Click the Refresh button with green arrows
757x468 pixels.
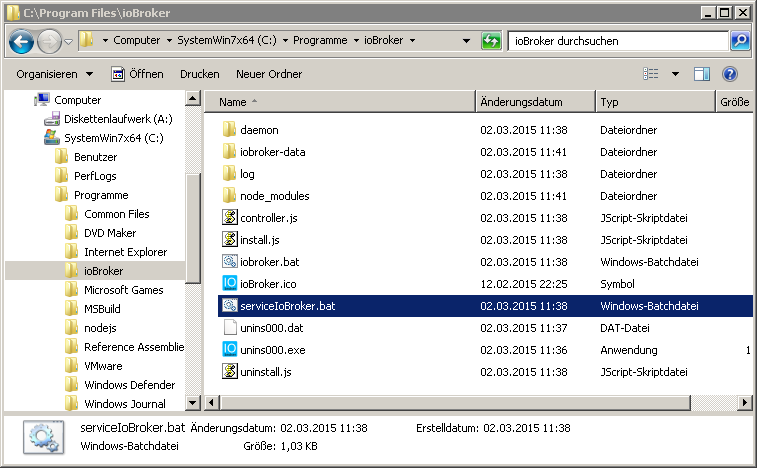(491, 41)
